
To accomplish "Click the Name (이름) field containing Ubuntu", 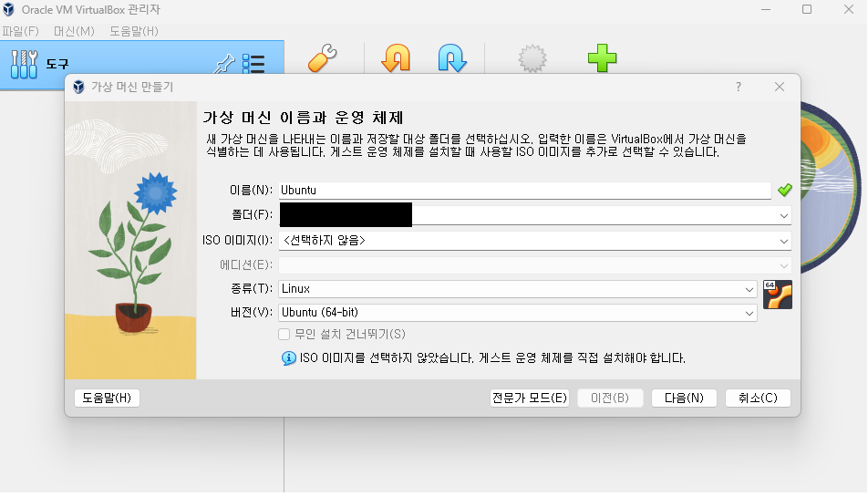I will coord(525,191).
